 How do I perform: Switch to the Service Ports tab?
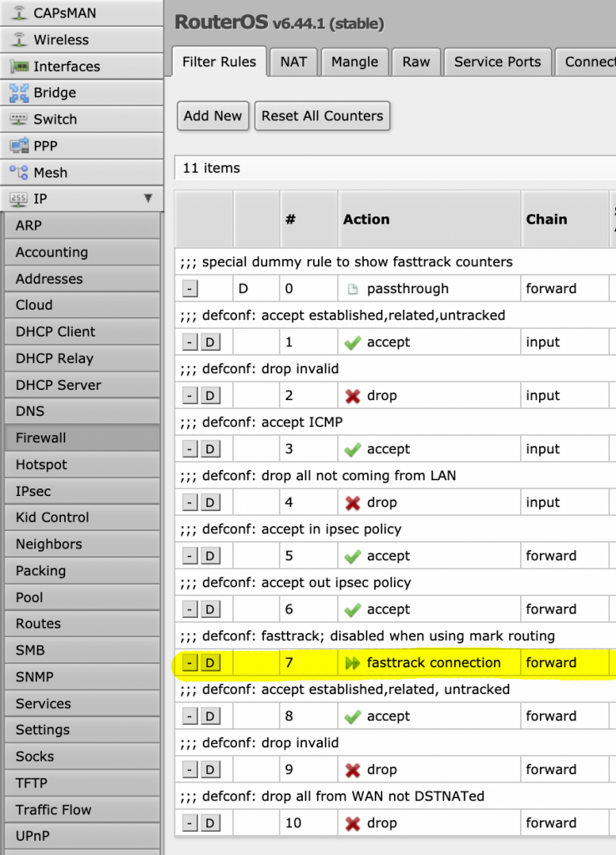[497, 62]
